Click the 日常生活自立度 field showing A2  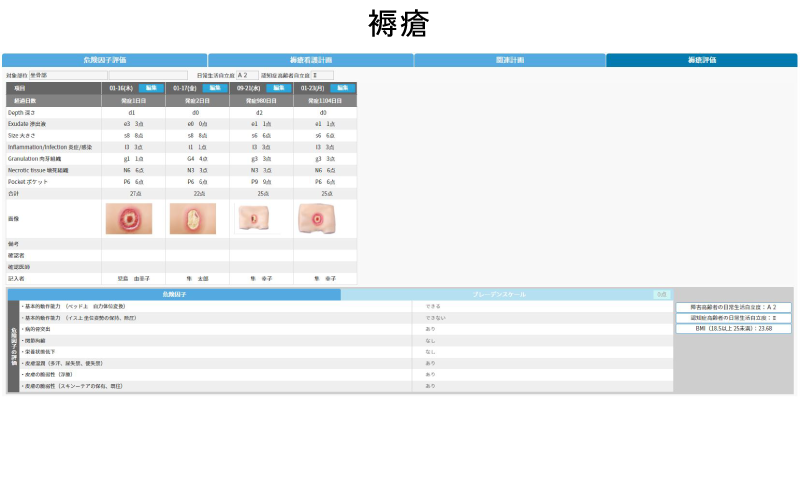click(247, 75)
